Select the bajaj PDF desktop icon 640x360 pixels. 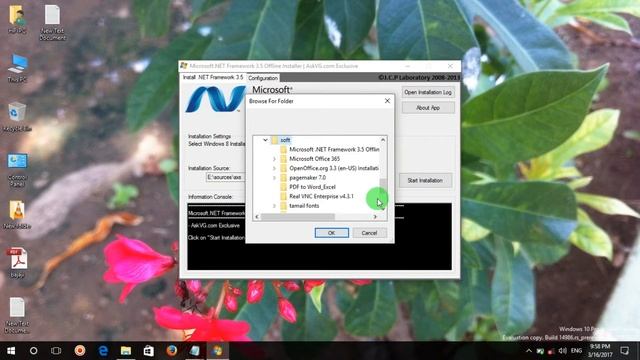[x=17, y=263]
